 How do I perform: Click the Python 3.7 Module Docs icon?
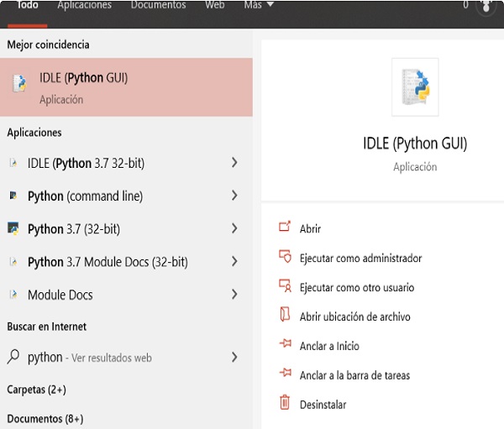13,262
